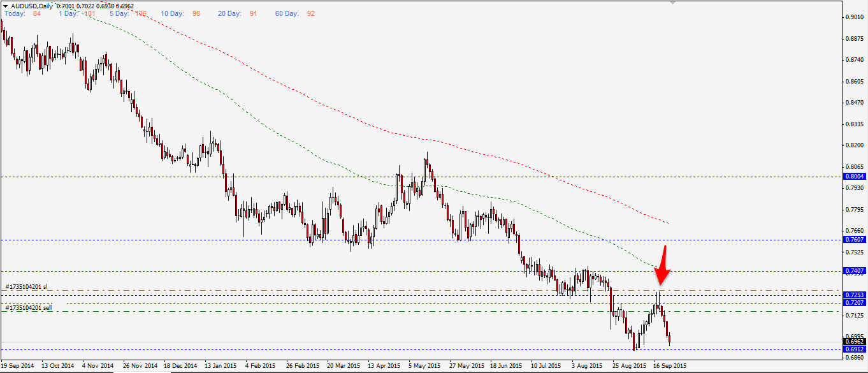Click the '3 Aug 2015' date on time axis
Viewport: 868px width, 373px height.
point(587,367)
